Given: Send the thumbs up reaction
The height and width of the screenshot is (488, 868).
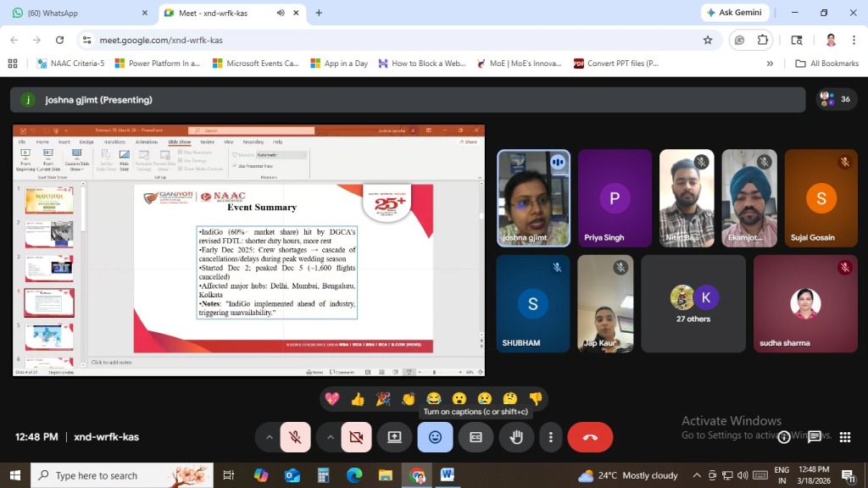Looking at the screenshot, I should [x=358, y=398].
